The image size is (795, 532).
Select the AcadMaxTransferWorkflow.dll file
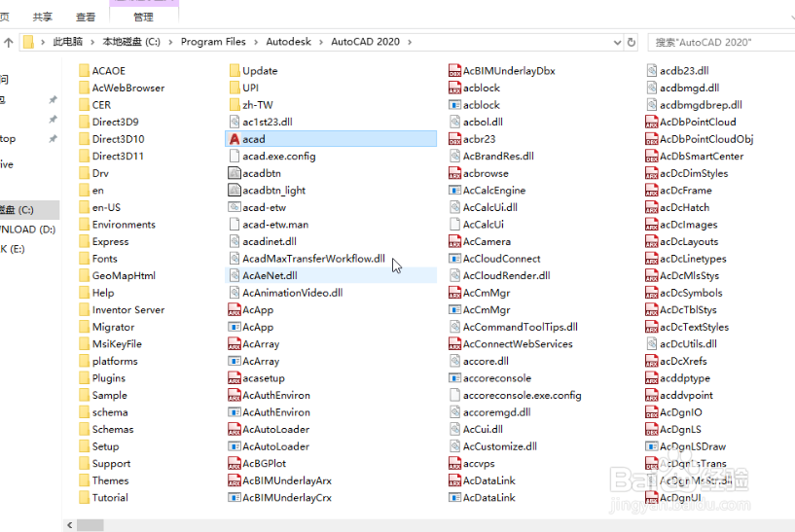(307, 259)
